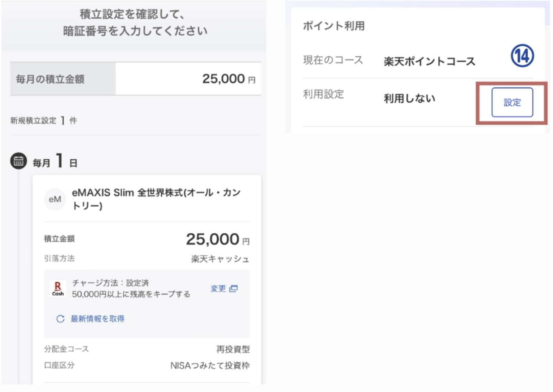Click the 設定 button for point usage
The height and width of the screenshot is (392, 553).
(x=512, y=103)
